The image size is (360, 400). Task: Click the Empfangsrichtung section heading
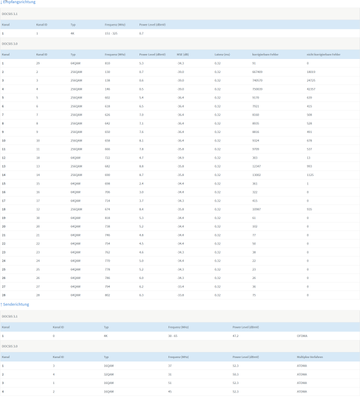(x=19, y=2)
